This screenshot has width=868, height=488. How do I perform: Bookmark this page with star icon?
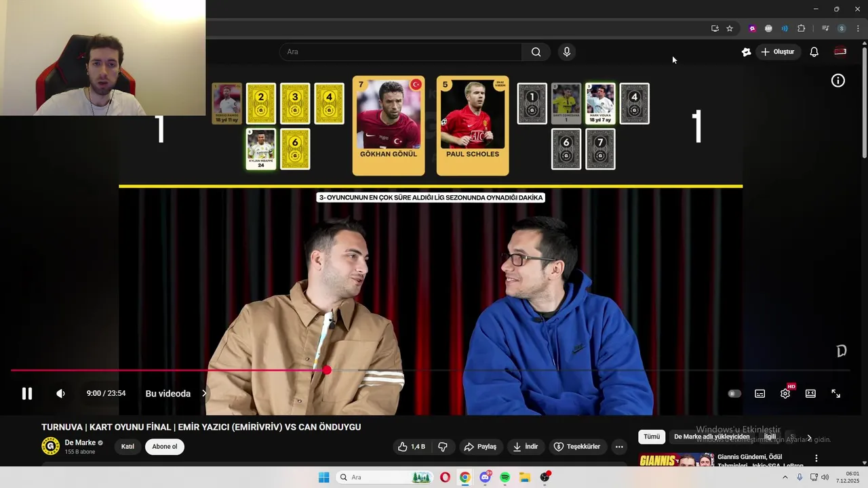tap(730, 28)
